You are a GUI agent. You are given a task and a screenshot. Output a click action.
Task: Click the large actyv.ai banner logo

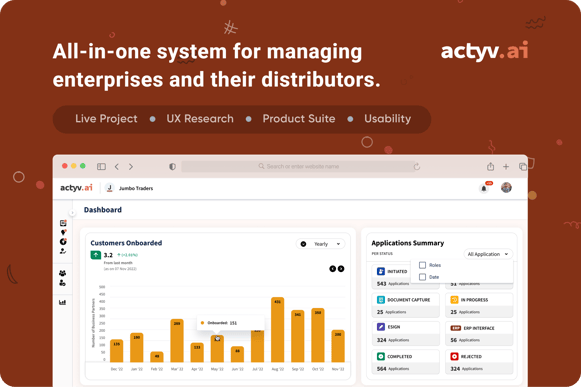pyautogui.click(x=485, y=52)
